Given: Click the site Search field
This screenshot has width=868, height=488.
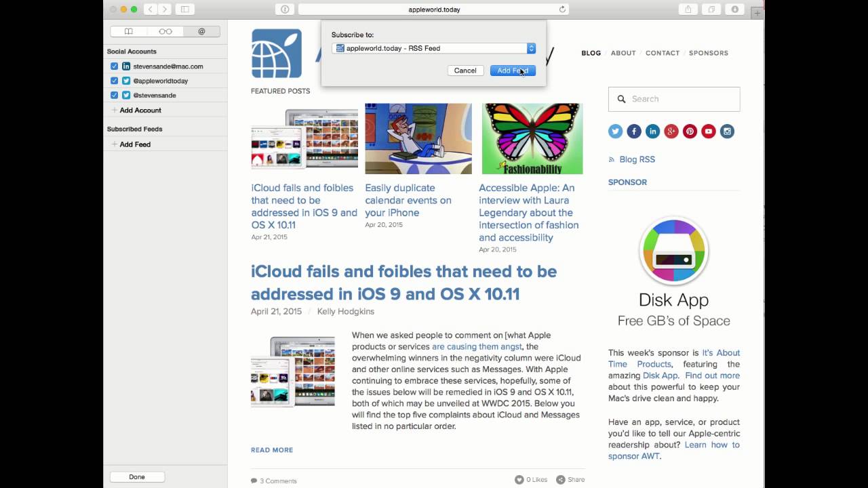Looking at the screenshot, I should (x=674, y=99).
